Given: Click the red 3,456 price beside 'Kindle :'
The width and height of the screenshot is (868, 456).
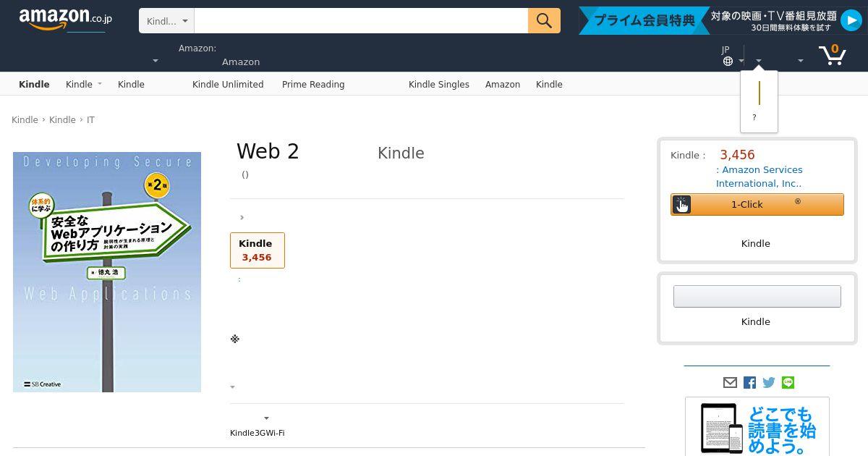Looking at the screenshot, I should pos(737,155).
